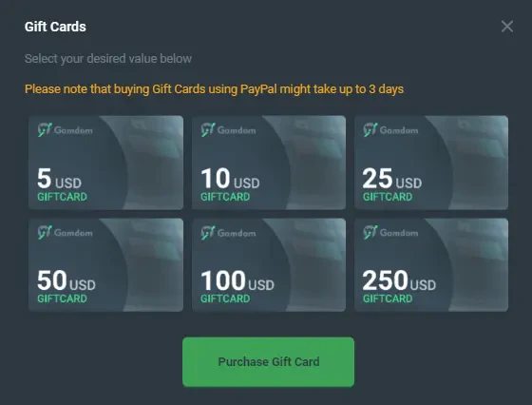This screenshot has width=532, height=405.
Task: Click Gamdom logo on 10 USD card
Action: pyautogui.click(x=228, y=129)
